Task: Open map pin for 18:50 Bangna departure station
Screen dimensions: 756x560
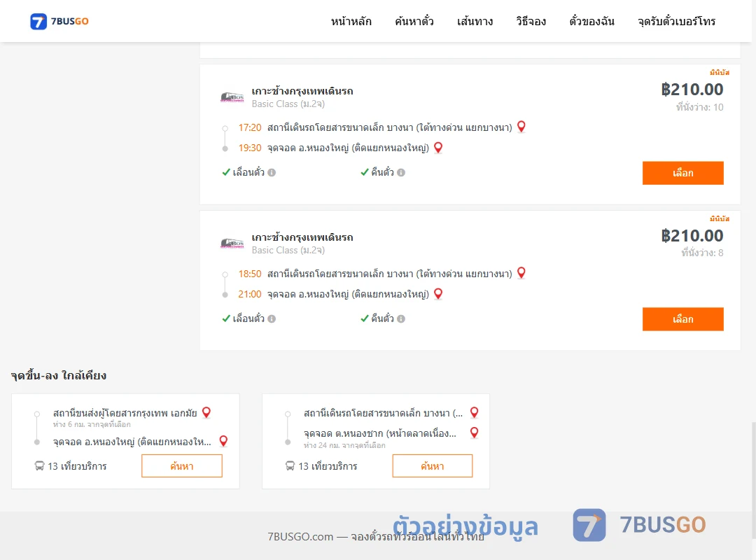Action: [521, 273]
